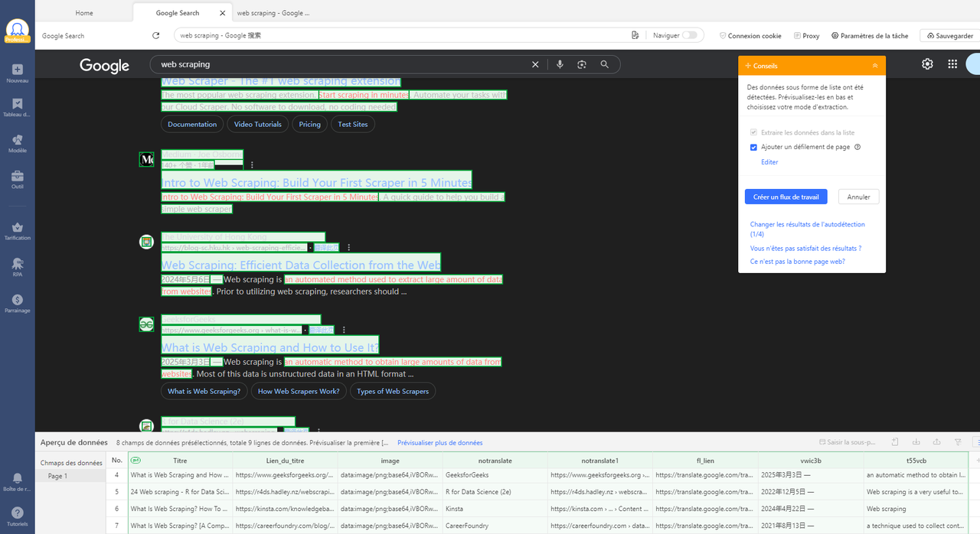Open Proxy settings
980x534 pixels.
pyautogui.click(x=806, y=36)
